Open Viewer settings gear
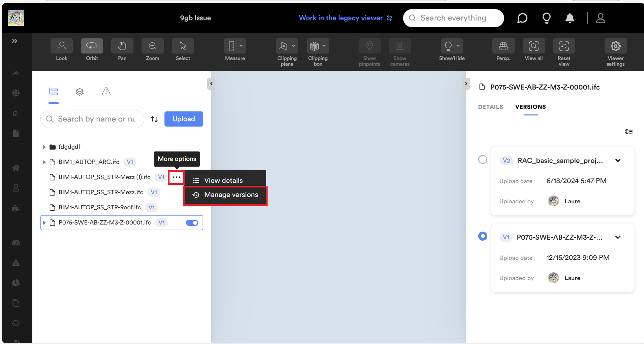Viewport: 644px width, 344px height. pos(615,46)
